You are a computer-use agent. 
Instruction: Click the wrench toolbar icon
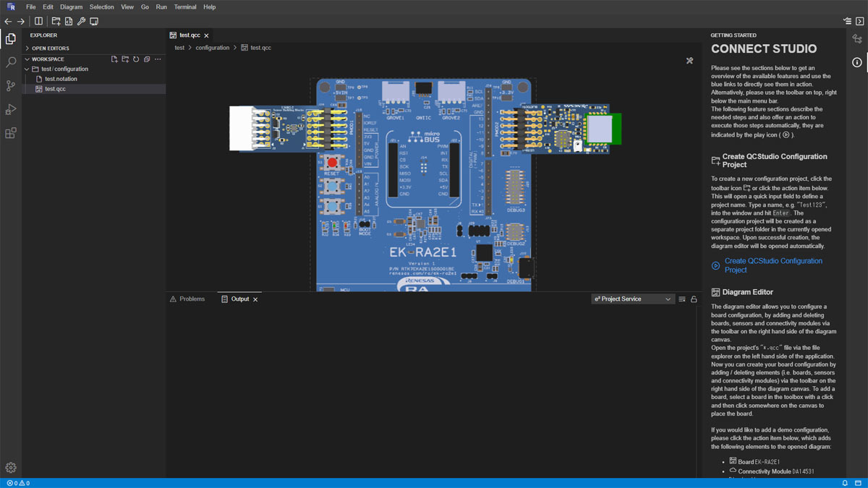tap(81, 22)
